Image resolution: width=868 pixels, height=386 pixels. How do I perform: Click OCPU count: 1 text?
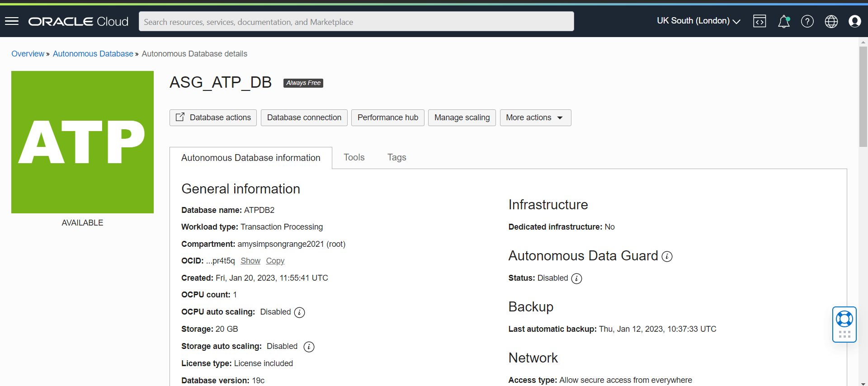[x=209, y=295]
